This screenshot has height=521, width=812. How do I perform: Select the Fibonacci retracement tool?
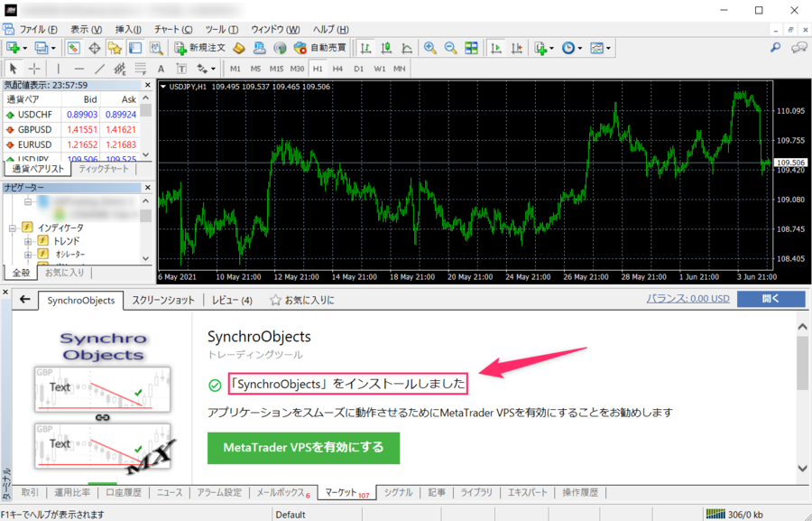pyautogui.click(x=141, y=69)
